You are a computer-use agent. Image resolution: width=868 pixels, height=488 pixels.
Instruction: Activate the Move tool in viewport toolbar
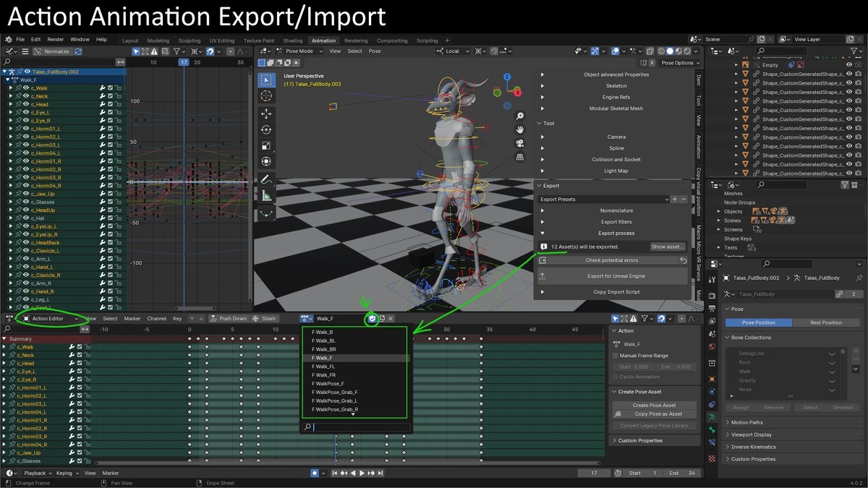click(x=266, y=114)
